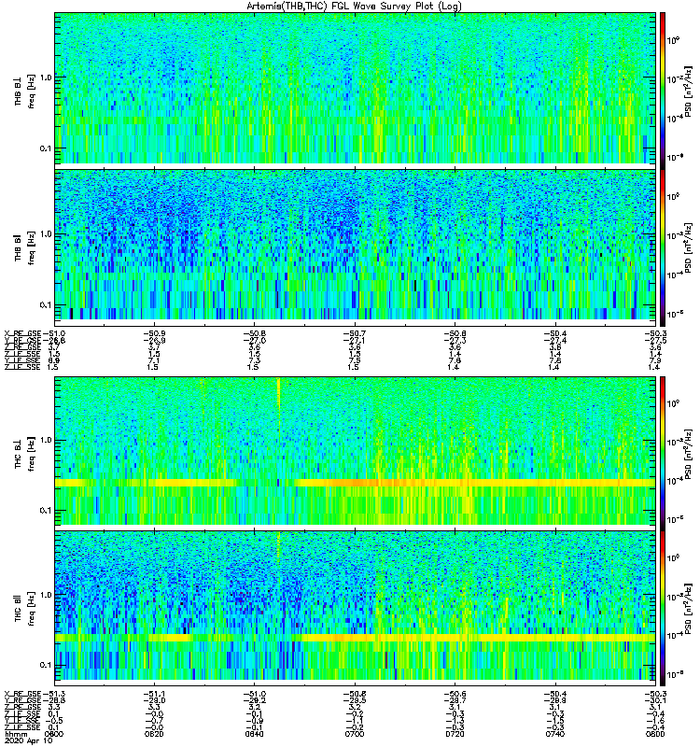The width and height of the screenshot is (700, 747).
Task: Click the yellow vertical spike in THC B⊥ panel
Action: [278, 405]
